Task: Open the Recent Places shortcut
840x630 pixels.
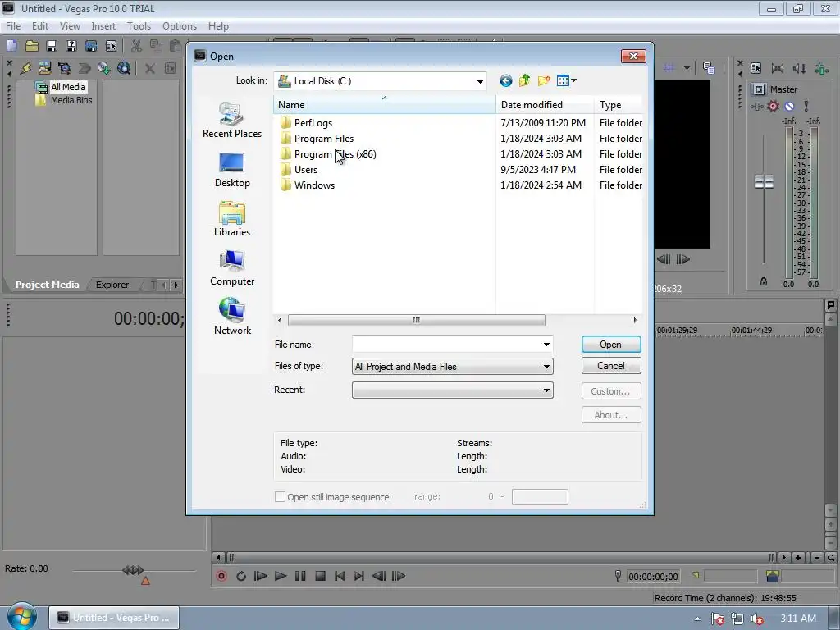Action: [232, 120]
